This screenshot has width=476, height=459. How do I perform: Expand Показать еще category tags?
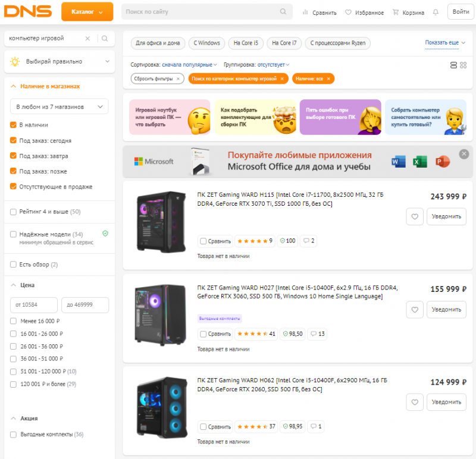[444, 43]
